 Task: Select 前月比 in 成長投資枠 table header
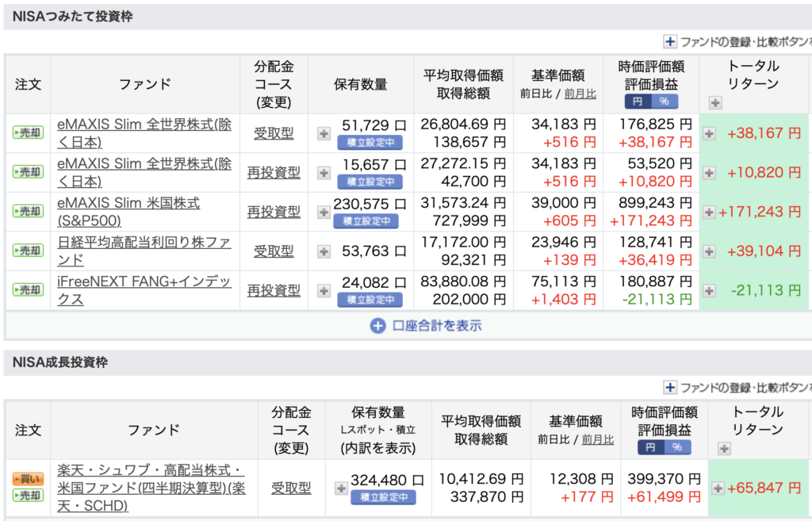pyautogui.click(x=597, y=439)
